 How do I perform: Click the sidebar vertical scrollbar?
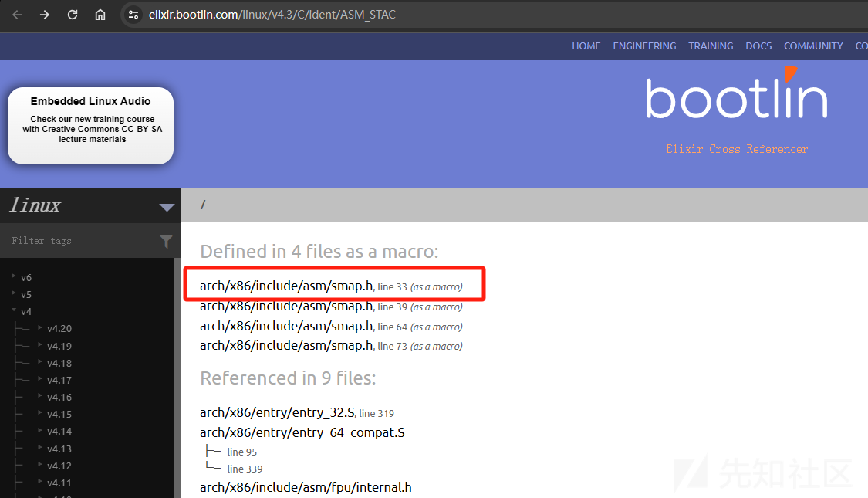tap(177, 378)
